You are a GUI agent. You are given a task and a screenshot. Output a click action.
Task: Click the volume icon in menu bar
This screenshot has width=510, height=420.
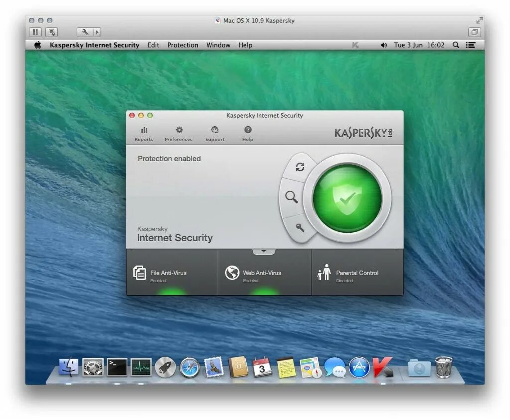384,45
